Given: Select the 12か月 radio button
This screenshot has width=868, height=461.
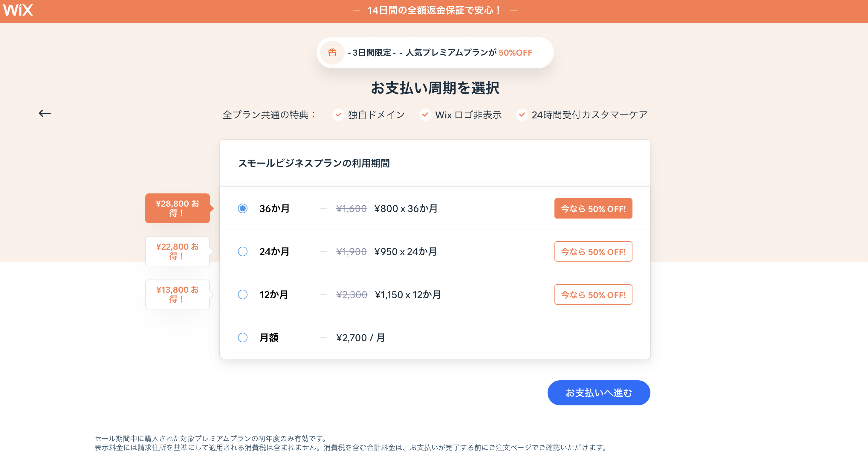Looking at the screenshot, I should coord(243,294).
